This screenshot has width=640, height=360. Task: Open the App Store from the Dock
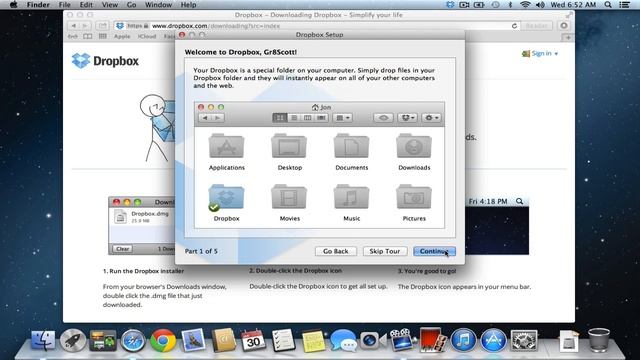coord(493,340)
